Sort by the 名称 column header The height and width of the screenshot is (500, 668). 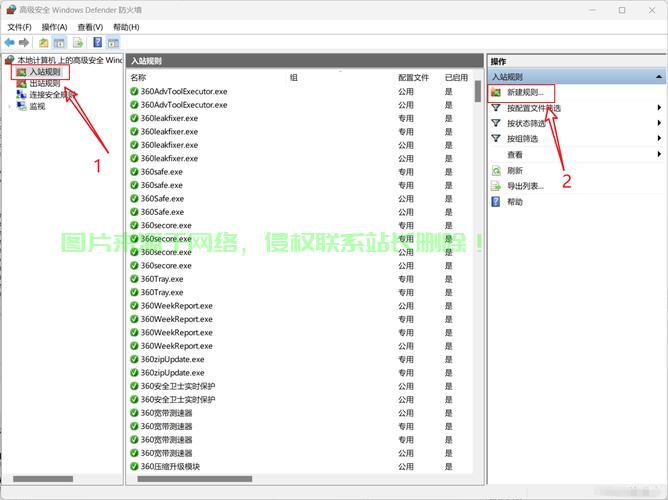point(138,78)
